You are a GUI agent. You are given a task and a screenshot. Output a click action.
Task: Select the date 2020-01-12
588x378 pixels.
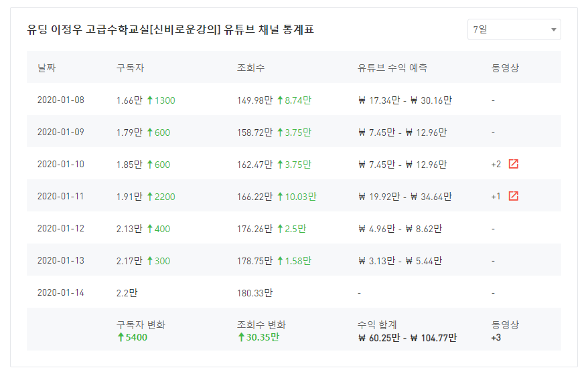point(61,229)
